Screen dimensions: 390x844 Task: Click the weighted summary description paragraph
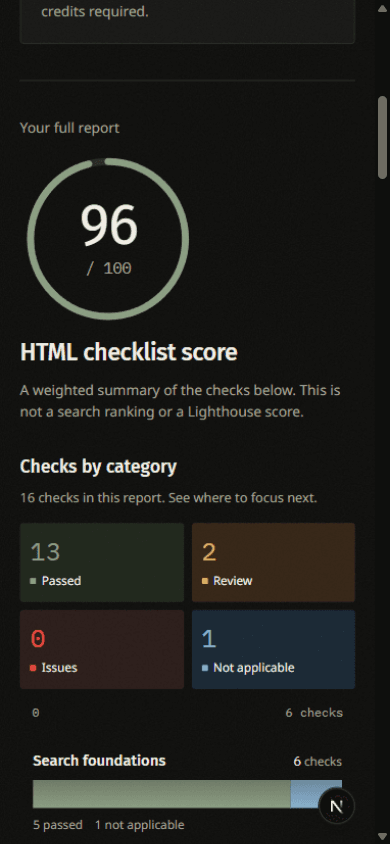coord(180,401)
